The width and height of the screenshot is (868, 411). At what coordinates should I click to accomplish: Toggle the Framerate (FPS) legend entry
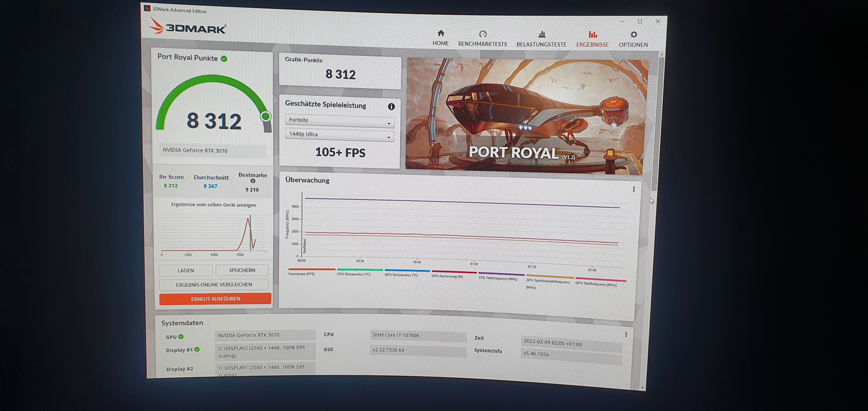coord(301,274)
